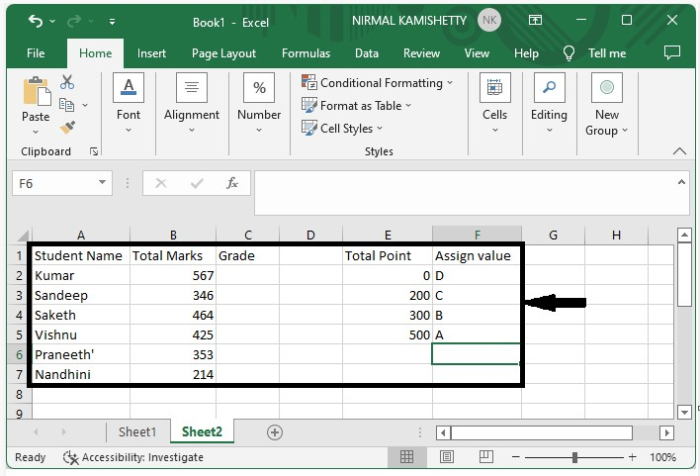Screen dimensions: 700x476
Task: Click the Enter checkmark formula button
Action: point(197,183)
